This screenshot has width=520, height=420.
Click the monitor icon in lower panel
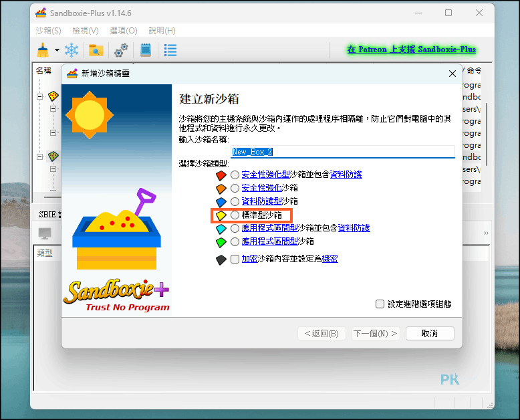coord(45,233)
